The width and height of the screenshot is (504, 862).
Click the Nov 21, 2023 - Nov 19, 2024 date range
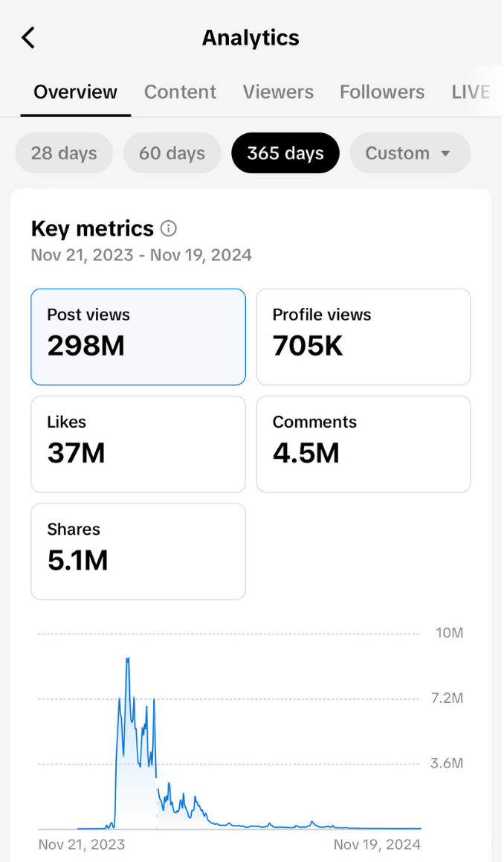pyautogui.click(x=141, y=255)
